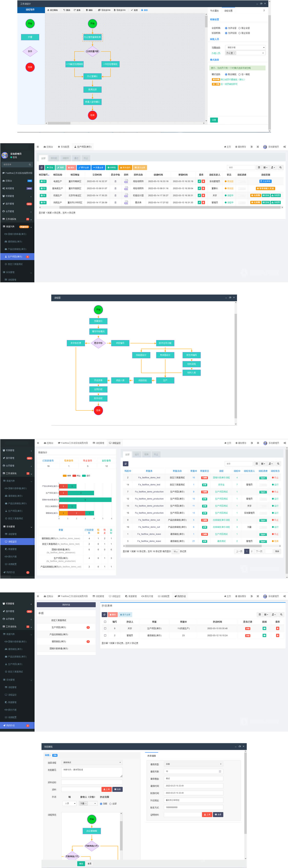Select 允许会签 radio button

pos(226,28)
